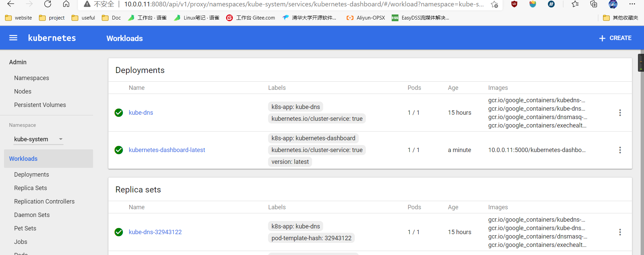Click label chip 'pod-template-hash: 32943122'
Viewport: 644px width, 255px height.
[x=311, y=238]
